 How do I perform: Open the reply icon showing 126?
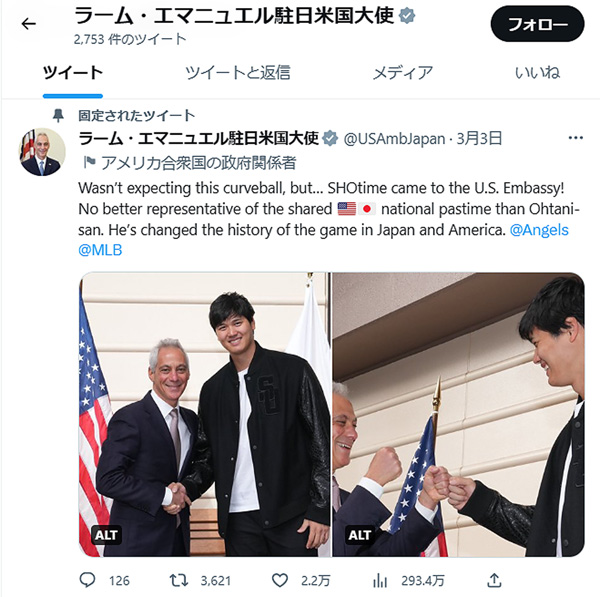[87, 580]
